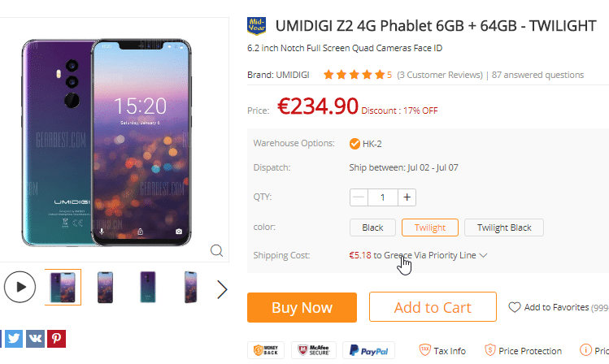Share on Pinterest
This screenshot has width=609, height=364.
56,338
